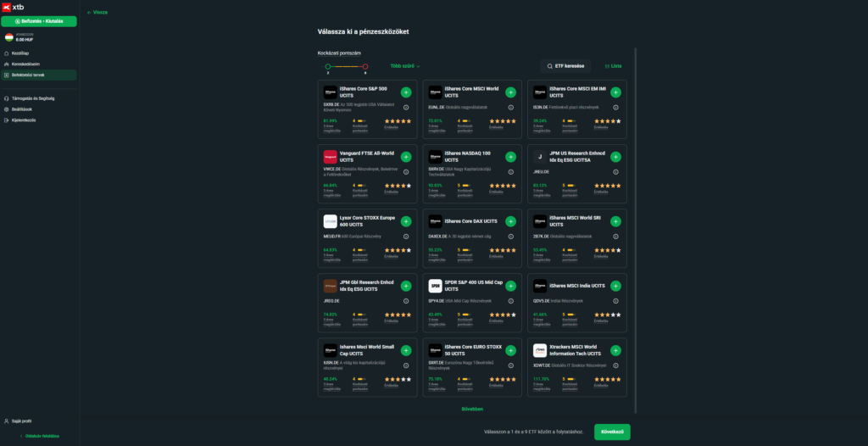The height and width of the screenshot is (446, 868).
Task: Click the SPDR logo thumbnail
Action: tap(435, 286)
